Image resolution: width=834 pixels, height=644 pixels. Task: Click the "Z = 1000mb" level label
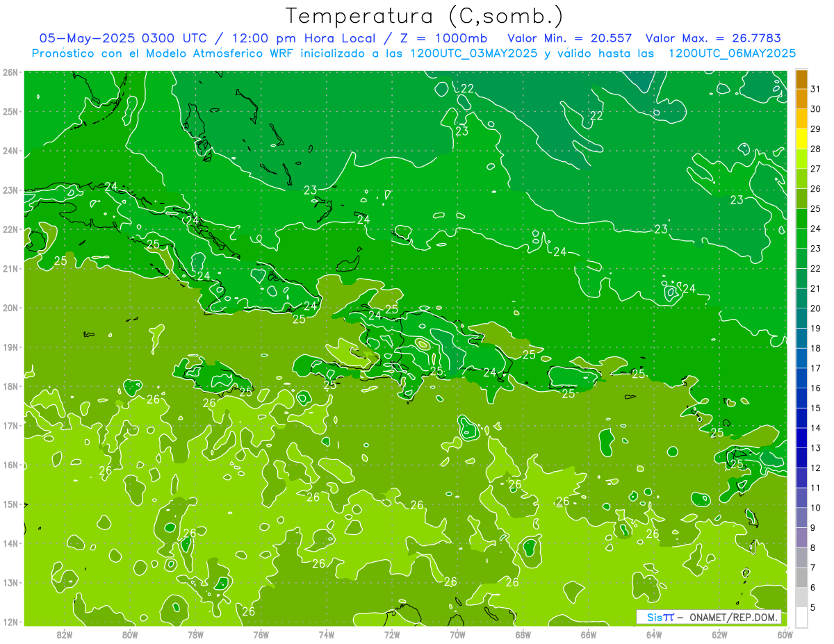pyautogui.click(x=443, y=38)
